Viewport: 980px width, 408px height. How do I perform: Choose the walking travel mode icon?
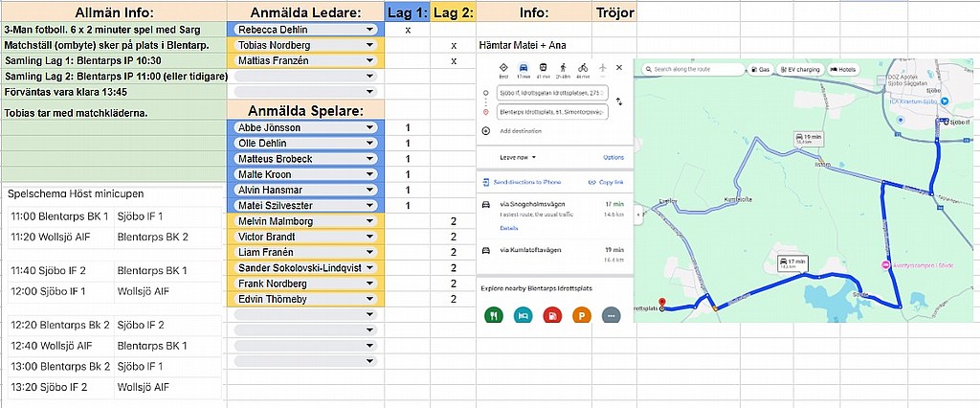(x=563, y=69)
